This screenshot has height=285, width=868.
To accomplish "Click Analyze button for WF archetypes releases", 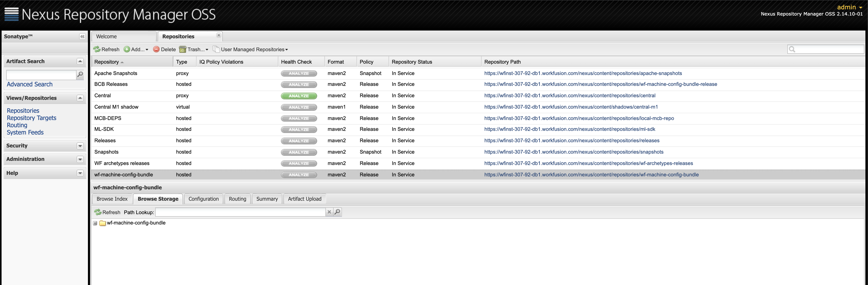I will (299, 164).
